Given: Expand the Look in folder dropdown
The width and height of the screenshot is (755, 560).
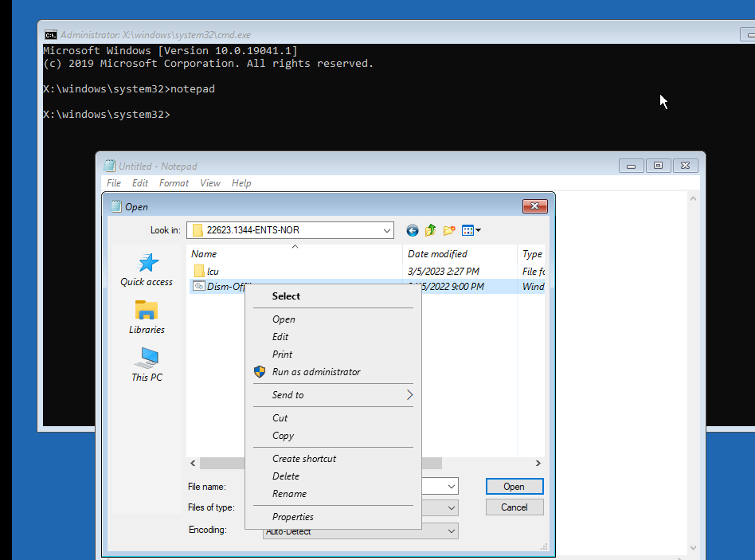Looking at the screenshot, I should coord(386,231).
